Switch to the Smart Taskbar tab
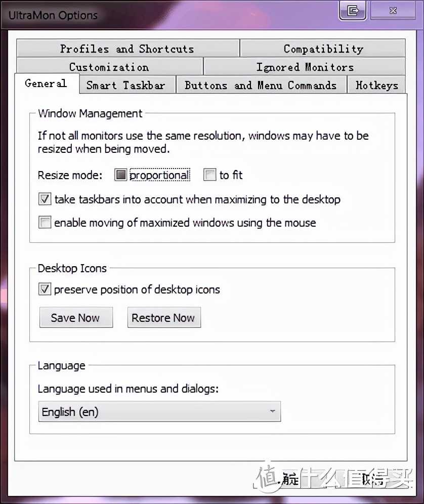 (x=126, y=85)
